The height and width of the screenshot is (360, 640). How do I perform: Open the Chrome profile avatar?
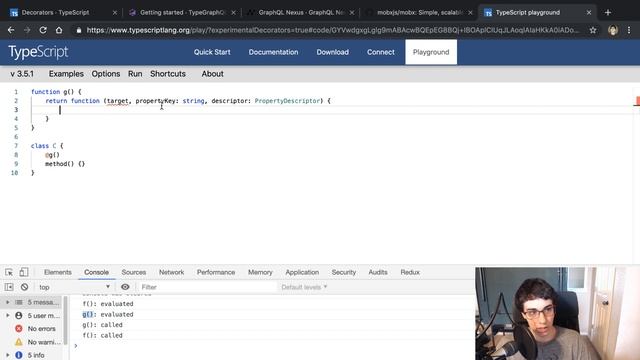coord(613,30)
